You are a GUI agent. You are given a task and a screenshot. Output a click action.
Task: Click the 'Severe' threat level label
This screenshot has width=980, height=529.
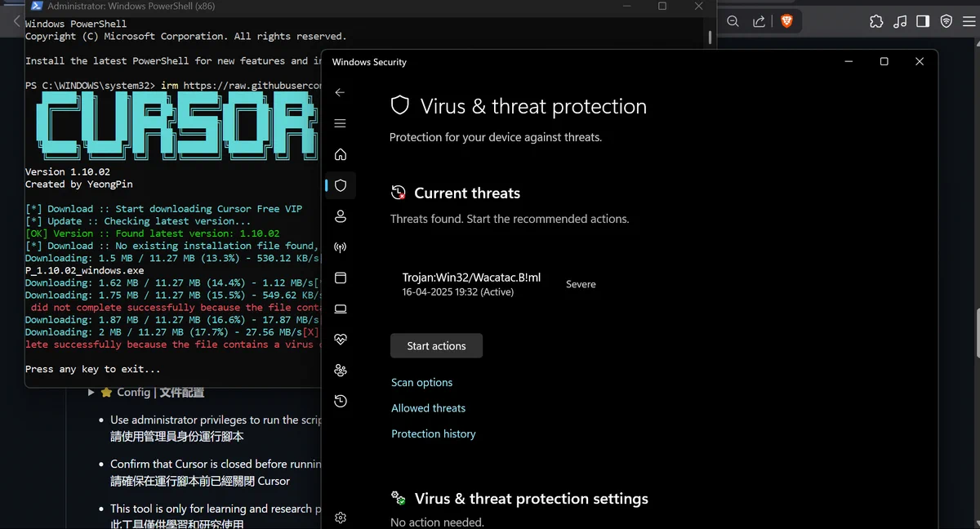581,284
